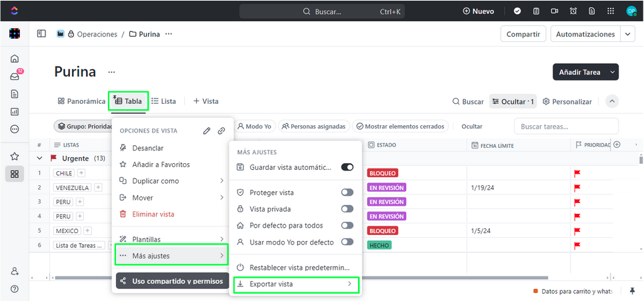Enable the Proteger vista toggle
The height and width of the screenshot is (303, 644).
tap(347, 192)
